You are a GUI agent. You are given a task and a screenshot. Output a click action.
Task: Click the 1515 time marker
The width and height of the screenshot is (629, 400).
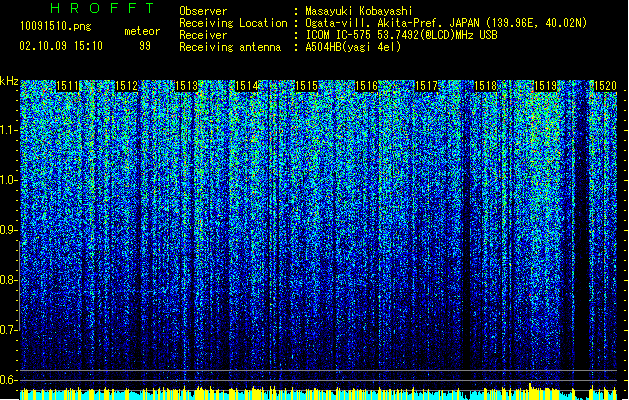point(306,86)
